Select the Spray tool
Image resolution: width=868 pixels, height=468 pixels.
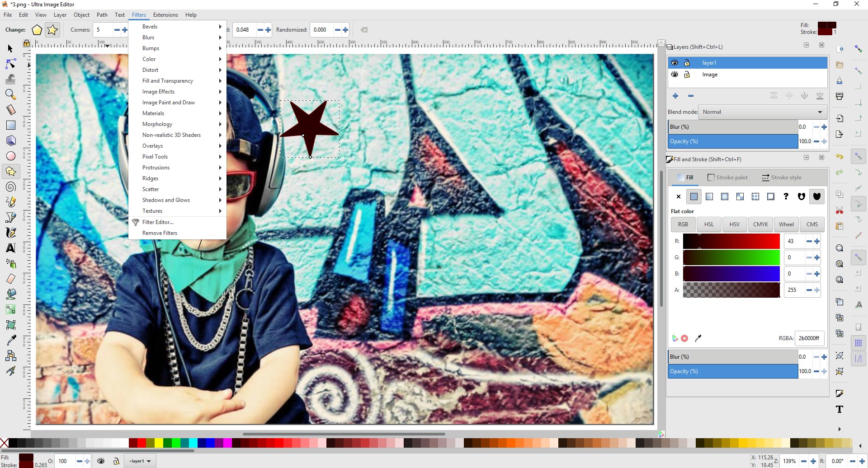click(x=10, y=263)
